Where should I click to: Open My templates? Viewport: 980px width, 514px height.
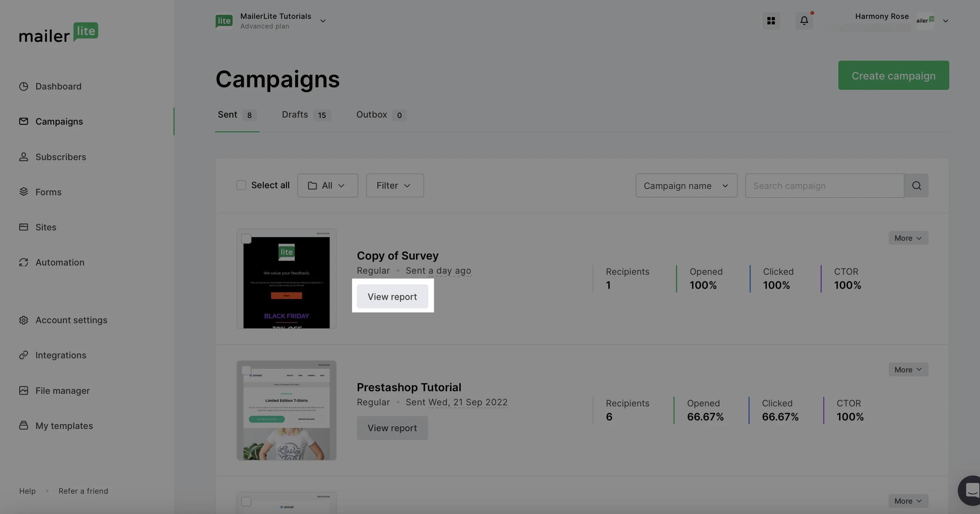[x=56, y=426]
